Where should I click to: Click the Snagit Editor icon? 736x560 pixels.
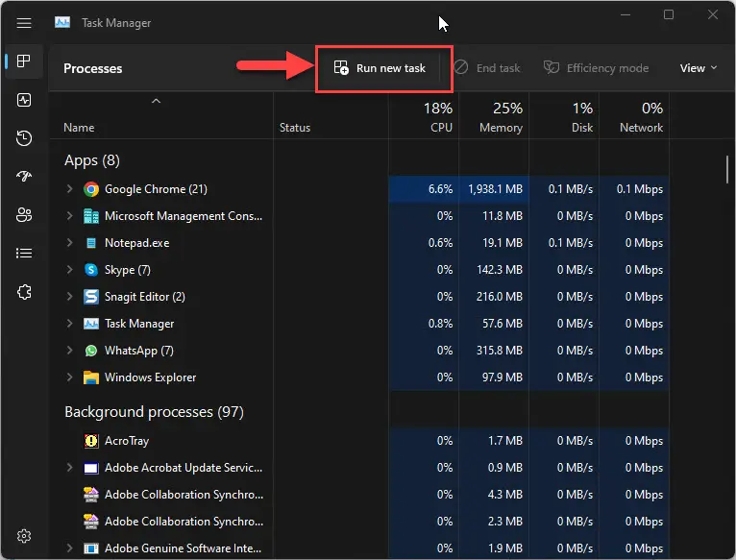pyautogui.click(x=91, y=297)
